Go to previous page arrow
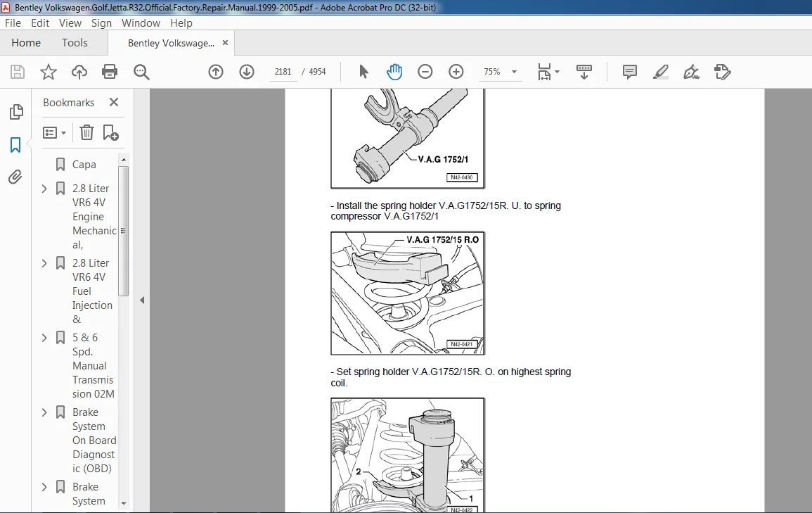 click(216, 72)
